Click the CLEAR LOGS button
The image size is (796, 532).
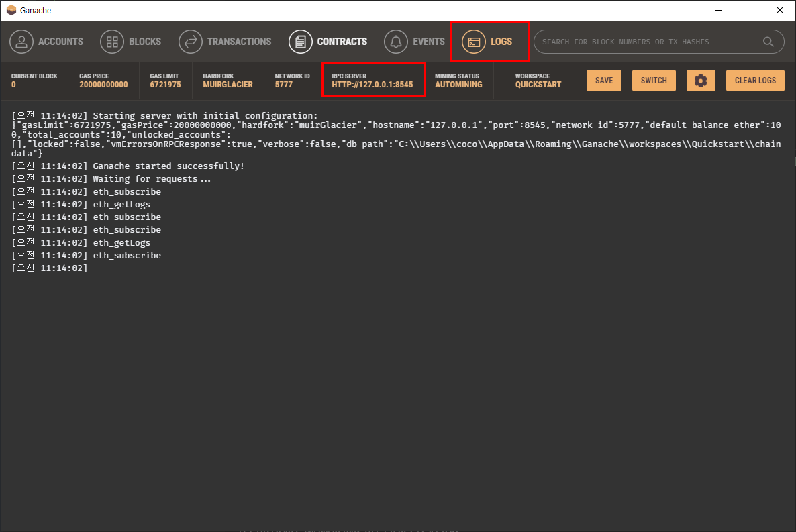click(x=755, y=81)
